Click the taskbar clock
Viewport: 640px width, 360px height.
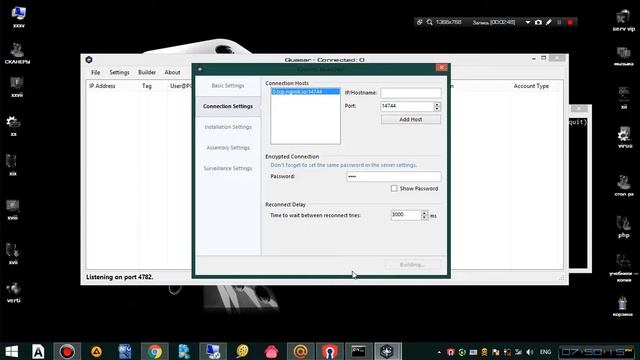coord(596,352)
